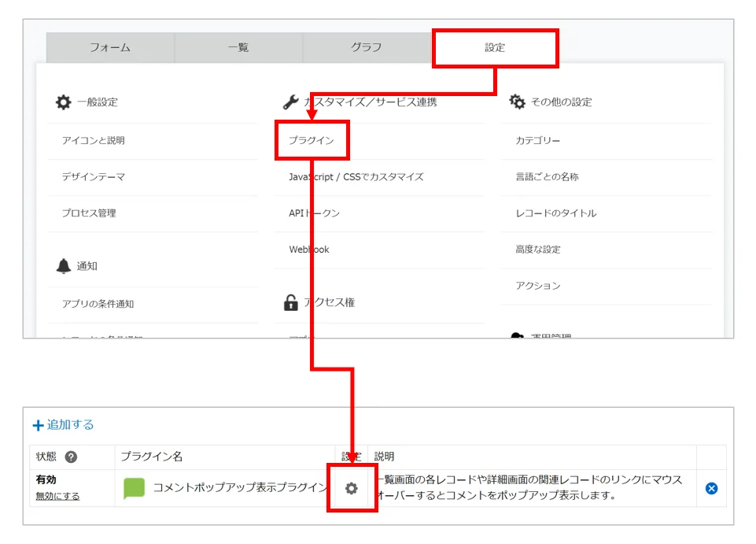Open 言語ごとの名称 settings
The height and width of the screenshot is (544, 756).
click(x=548, y=176)
